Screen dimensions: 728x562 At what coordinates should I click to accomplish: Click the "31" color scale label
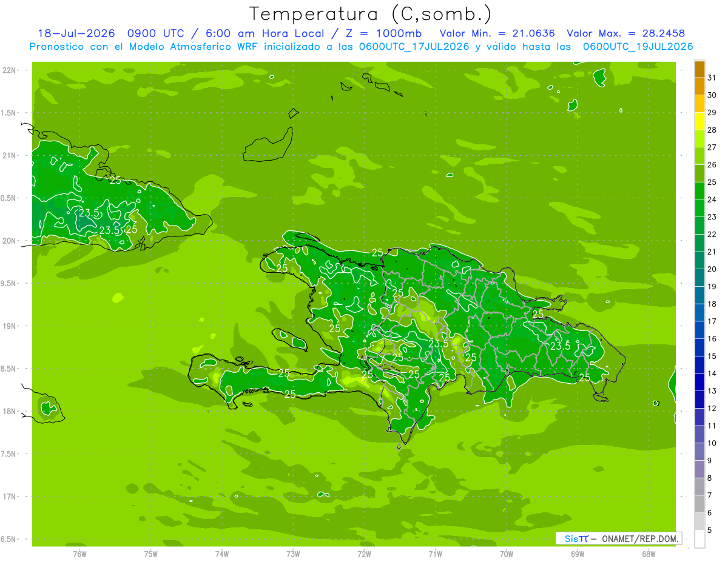click(x=712, y=78)
